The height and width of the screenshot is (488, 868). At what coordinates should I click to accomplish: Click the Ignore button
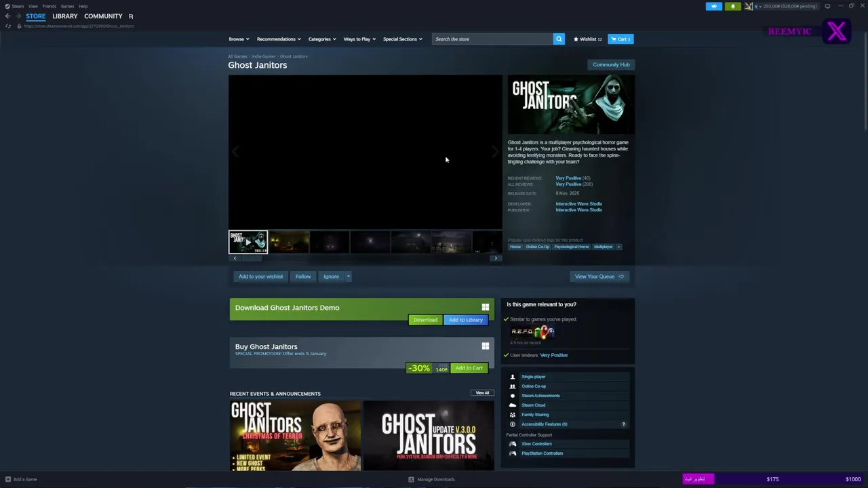(x=331, y=277)
